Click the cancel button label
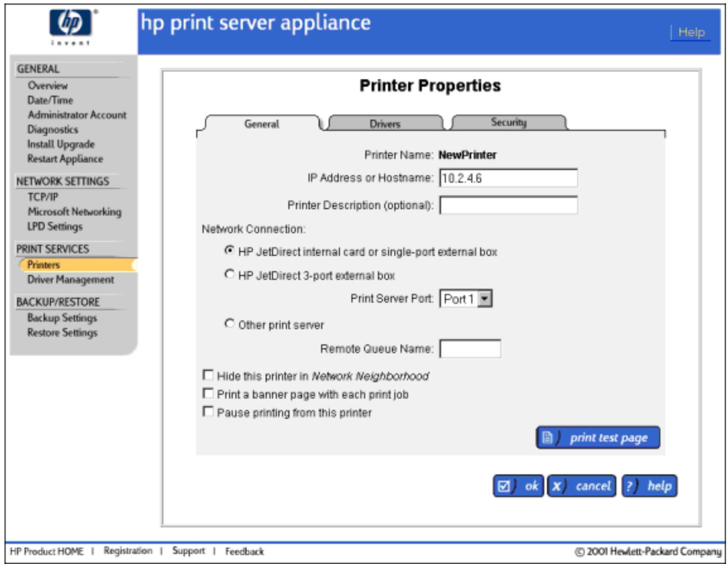 pyautogui.click(x=593, y=486)
